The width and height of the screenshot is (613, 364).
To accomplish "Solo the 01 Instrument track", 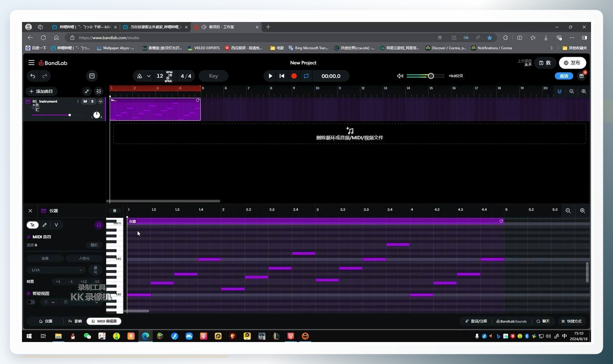I will pos(92,102).
